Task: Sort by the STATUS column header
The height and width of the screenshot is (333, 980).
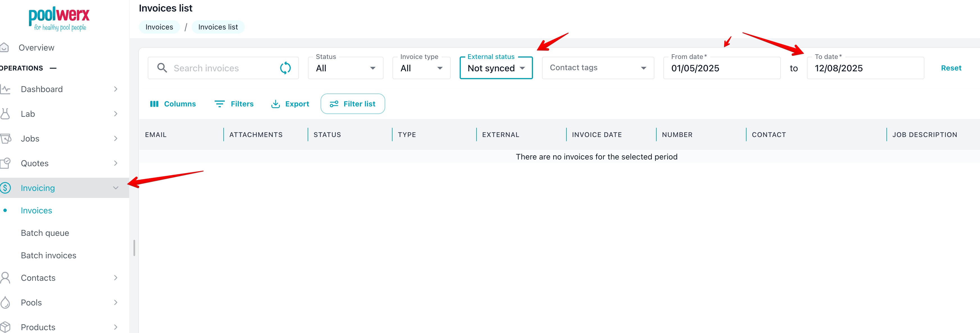Action: [x=327, y=134]
